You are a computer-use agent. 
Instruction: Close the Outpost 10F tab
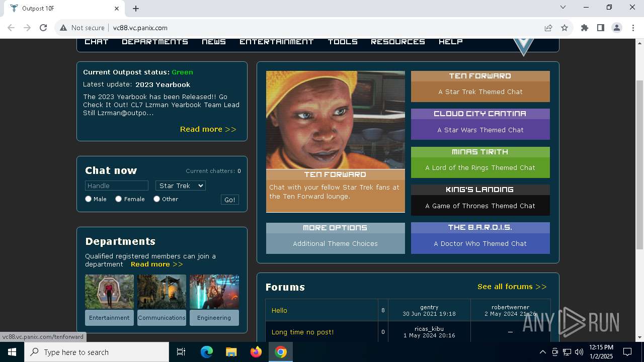click(117, 9)
